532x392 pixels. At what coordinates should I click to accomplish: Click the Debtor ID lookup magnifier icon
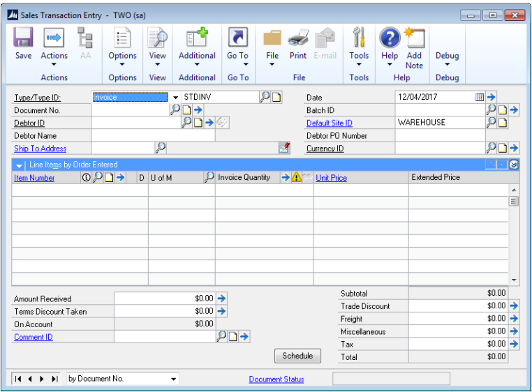pos(186,123)
